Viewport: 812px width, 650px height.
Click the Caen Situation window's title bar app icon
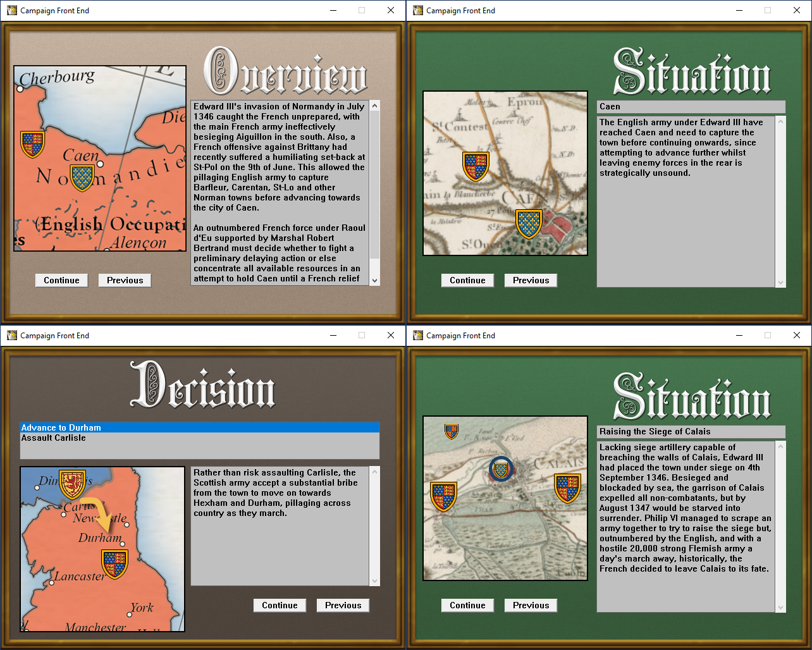(x=418, y=10)
